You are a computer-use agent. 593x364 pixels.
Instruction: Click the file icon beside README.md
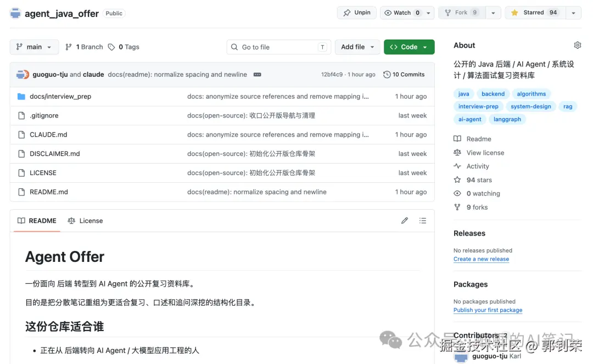pos(21,192)
